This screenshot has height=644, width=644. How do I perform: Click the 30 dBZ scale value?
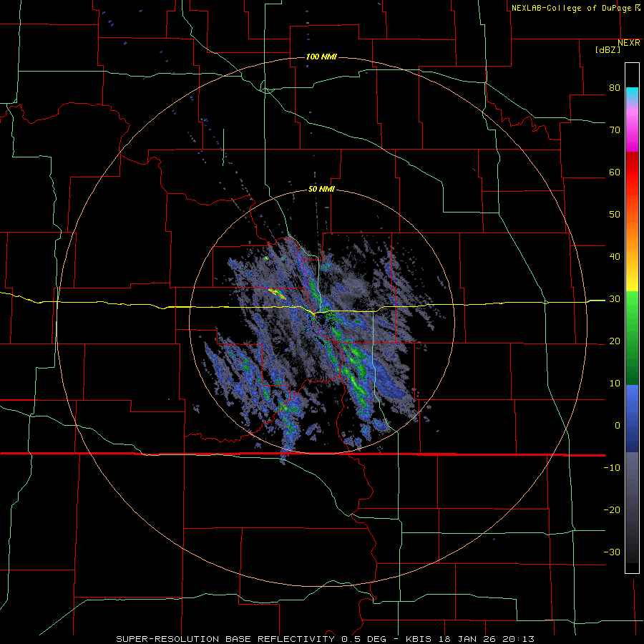pos(615,299)
